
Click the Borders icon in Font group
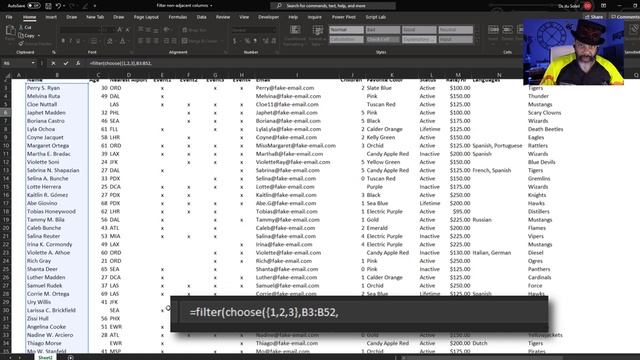coord(94,41)
